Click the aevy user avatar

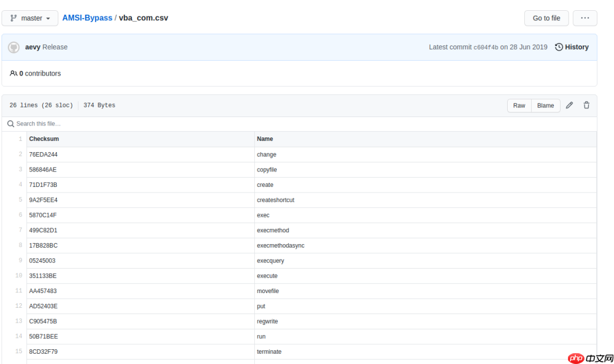coord(14,47)
